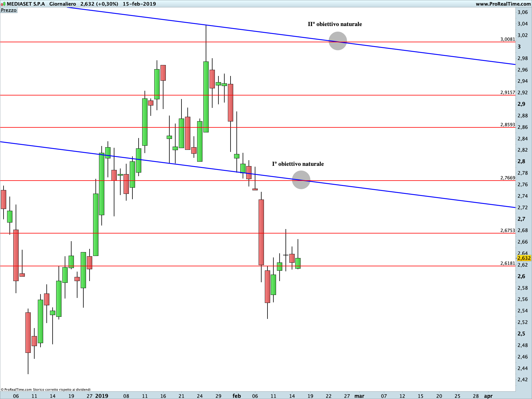532x399 pixels.
Task: Click the 'II° obiettivo naturale' annotation
Action: click(335, 24)
